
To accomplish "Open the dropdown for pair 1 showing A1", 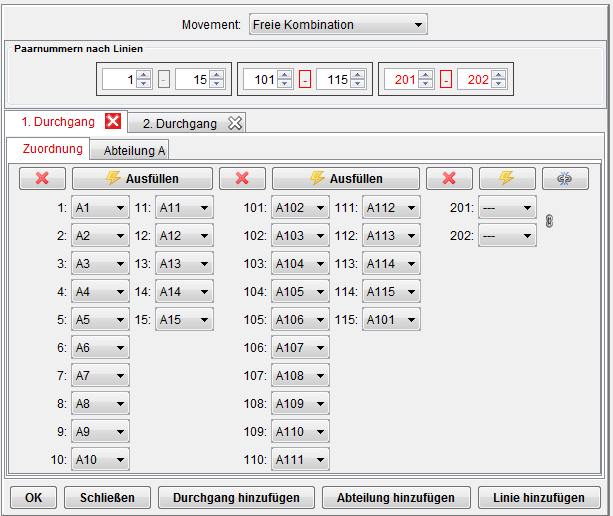I will tap(100, 208).
